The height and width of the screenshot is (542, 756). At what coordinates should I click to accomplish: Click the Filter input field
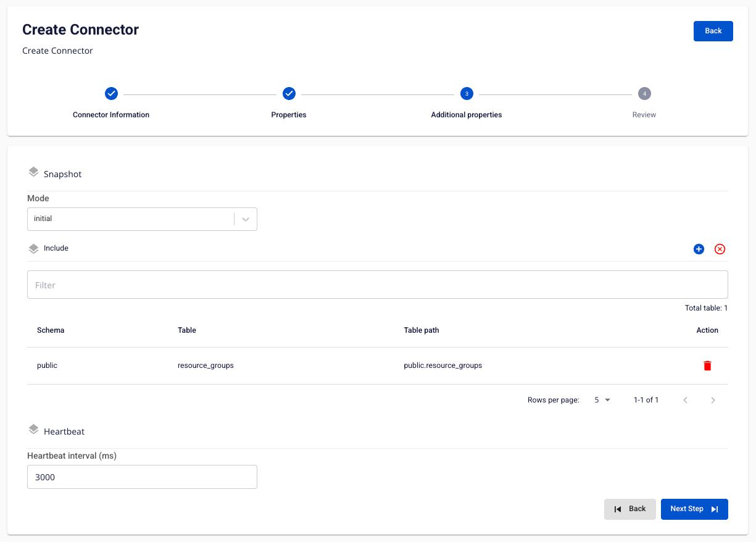coord(378,285)
